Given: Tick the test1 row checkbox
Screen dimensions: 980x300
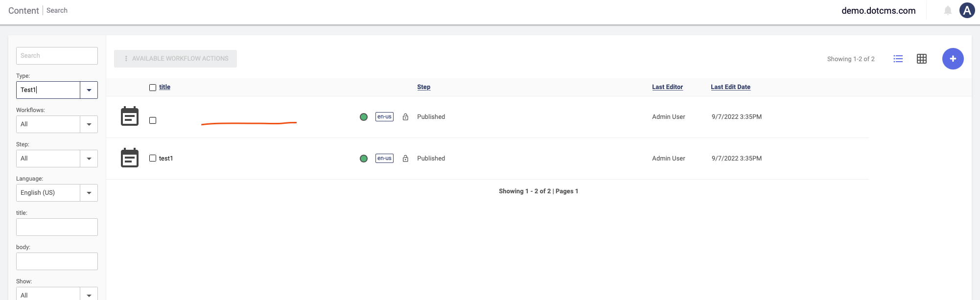Looking at the screenshot, I should coord(153,158).
